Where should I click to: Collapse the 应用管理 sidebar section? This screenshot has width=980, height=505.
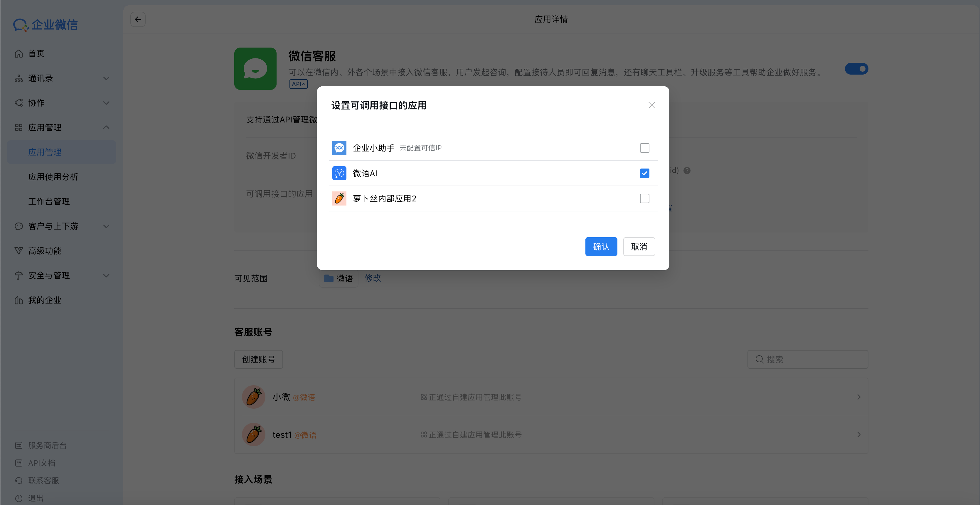tap(106, 127)
